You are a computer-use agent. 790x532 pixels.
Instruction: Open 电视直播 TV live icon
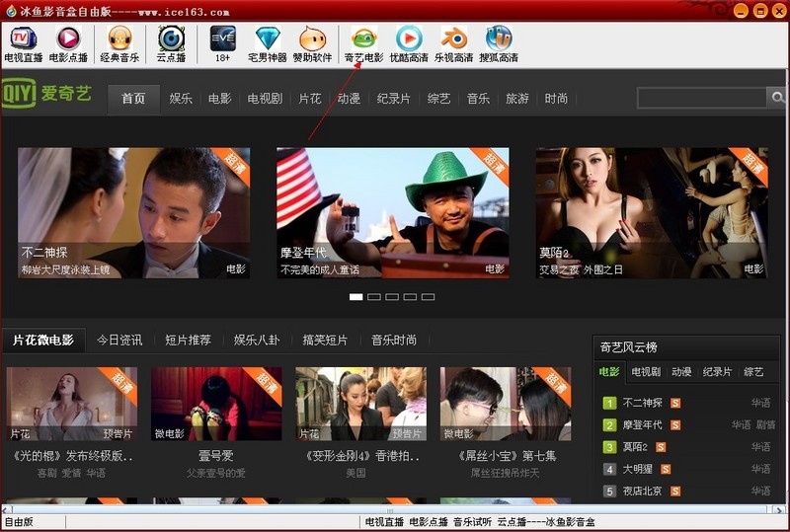coord(23,44)
